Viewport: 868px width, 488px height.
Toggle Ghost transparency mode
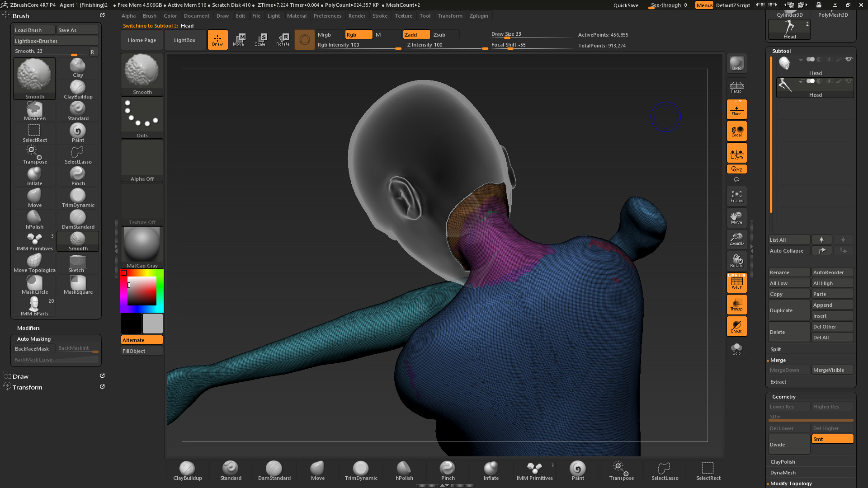[736, 326]
